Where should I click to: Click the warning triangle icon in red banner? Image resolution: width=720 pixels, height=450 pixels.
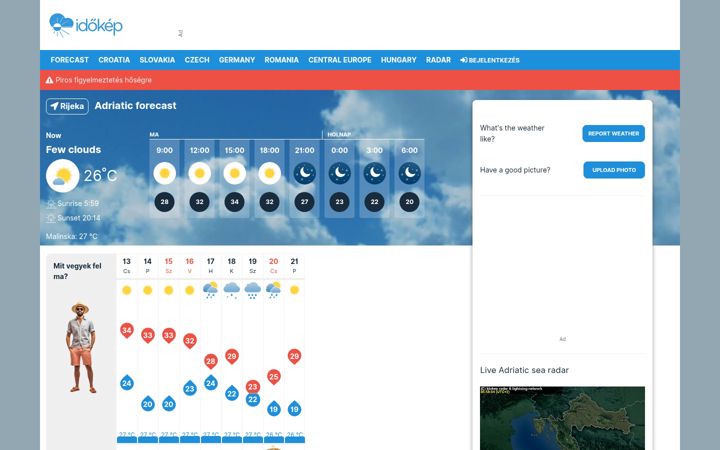pyautogui.click(x=50, y=80)
